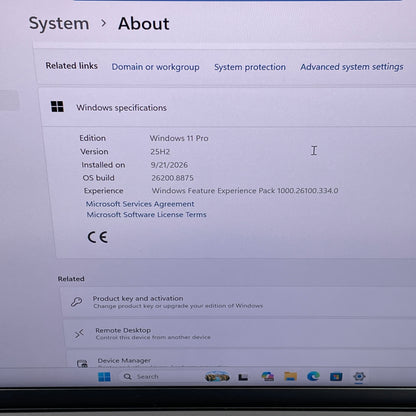Open Product key and activation
Image resolution: width=416 pixels, height=416 pixels.
tap(238, 302)
